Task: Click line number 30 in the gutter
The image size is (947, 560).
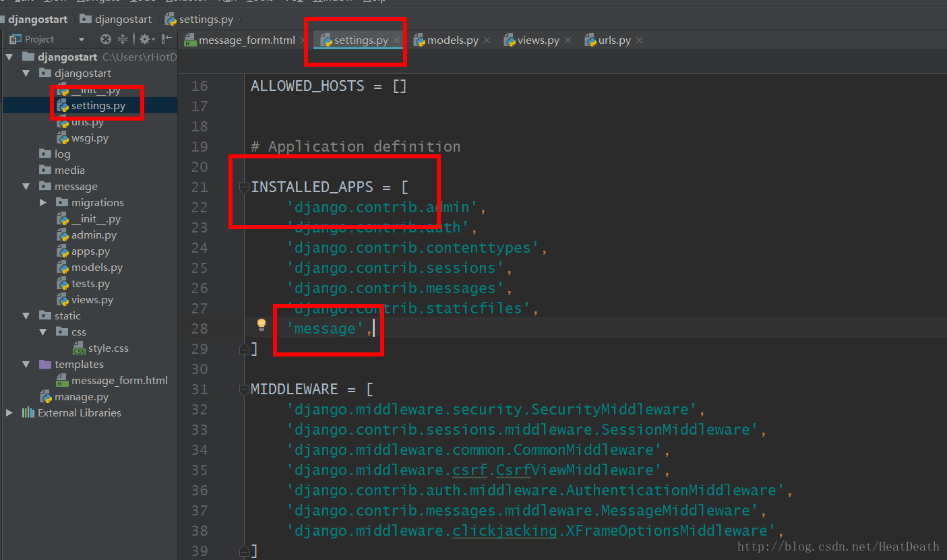Action: coord(200,369)
